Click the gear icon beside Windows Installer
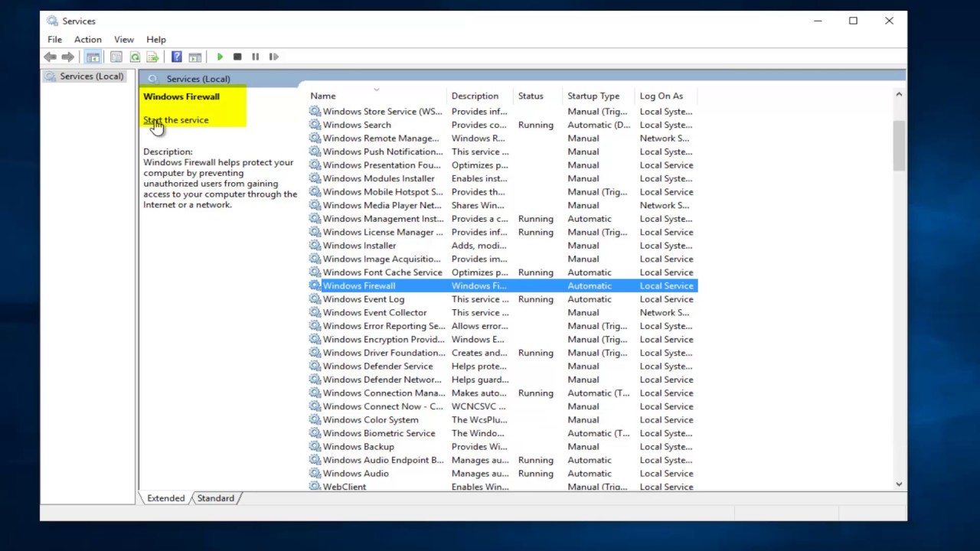The height and width of the screenshot is (551, 980). tap(315, 246)
